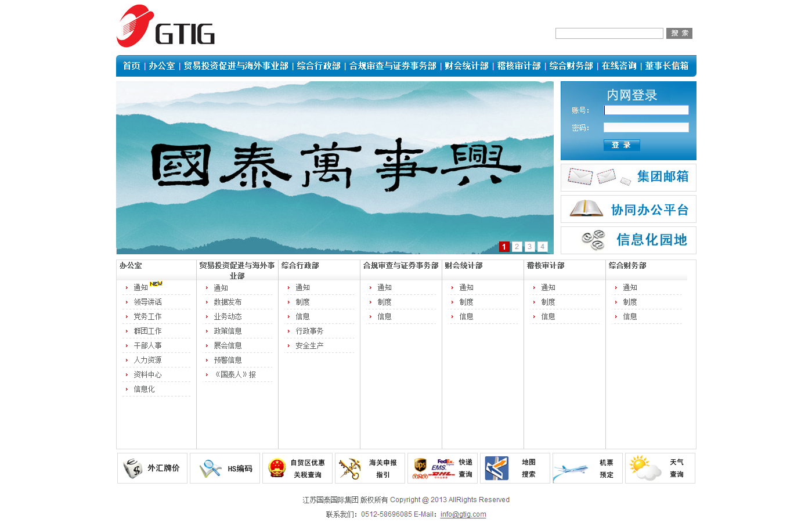Show banner slide 2
The image size is (812, 530).
[517, 247]
